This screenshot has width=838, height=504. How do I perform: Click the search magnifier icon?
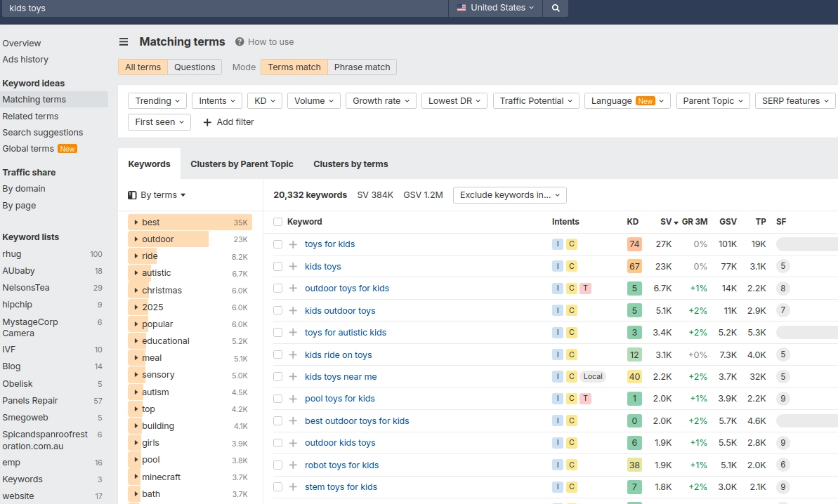point(556,8)
